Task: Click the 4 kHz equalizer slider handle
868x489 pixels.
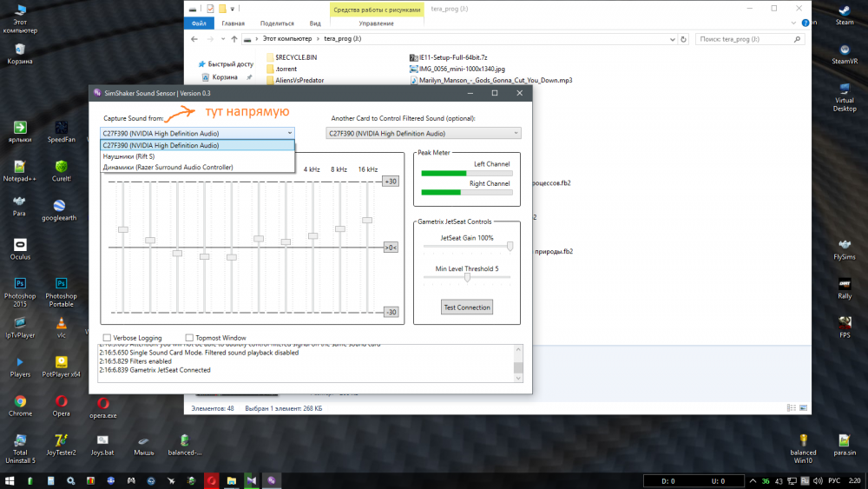Action: [312, 236]
